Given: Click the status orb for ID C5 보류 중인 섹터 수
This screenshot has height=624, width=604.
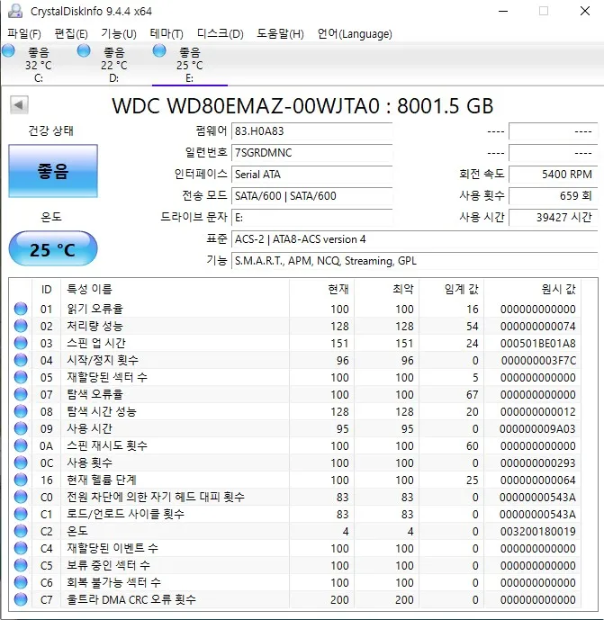Looking at the screenshot, I should coord(21,565).
